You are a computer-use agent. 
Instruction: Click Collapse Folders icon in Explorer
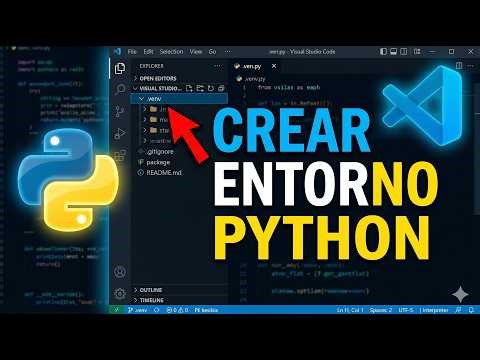click(x=221, y=88)
